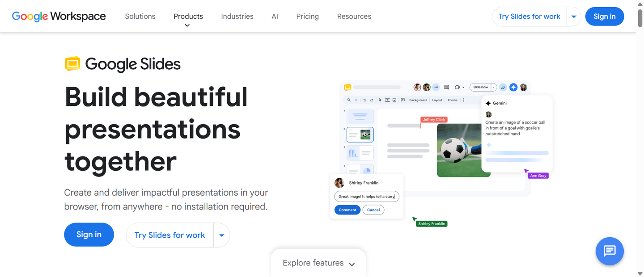Click the share people icon in preview
The image size is (644, 277).
[x=503, y=87]
